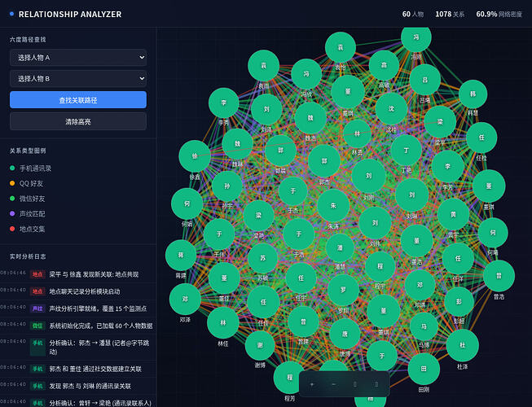Viewport: 532px width, 407px height.
Task: Click the purple 声纹 tag in log
Action: [x=37, y=309]
